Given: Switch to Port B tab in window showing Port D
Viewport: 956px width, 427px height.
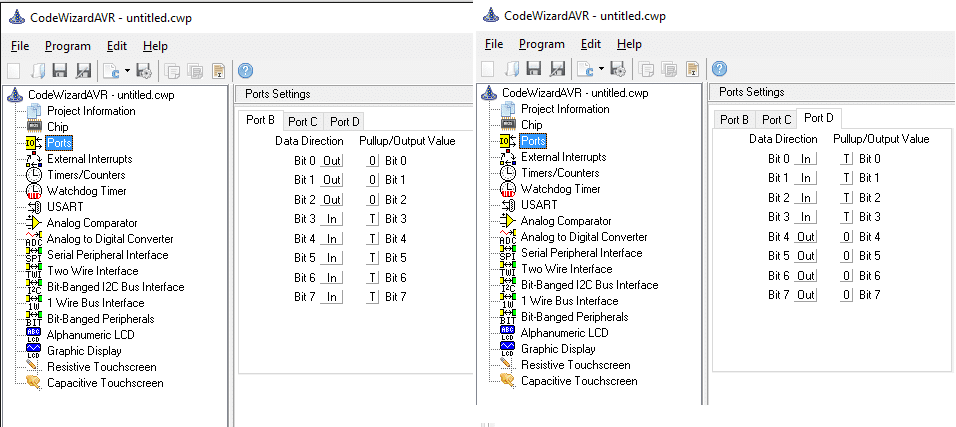Looking at the screenshot, I should [734, 120].
